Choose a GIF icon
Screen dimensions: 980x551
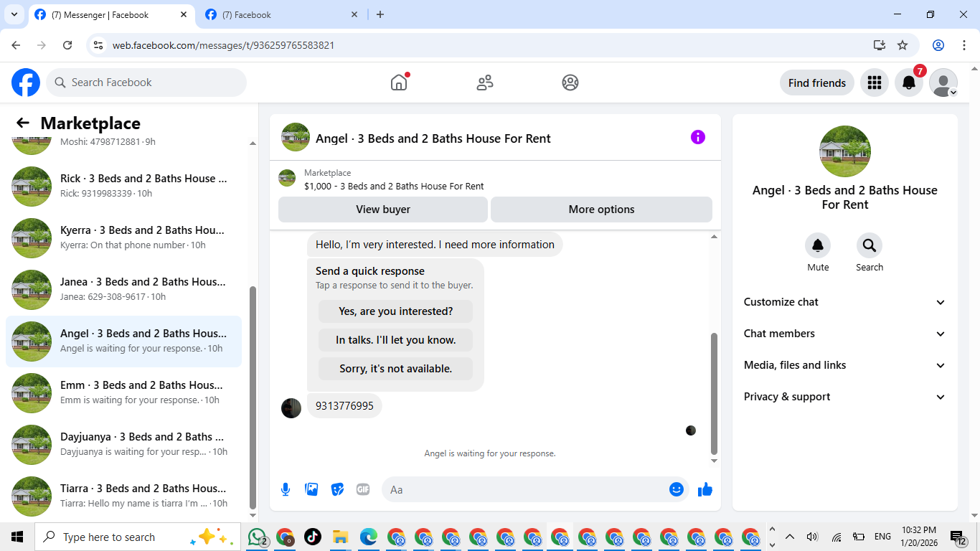click(363, 489)
